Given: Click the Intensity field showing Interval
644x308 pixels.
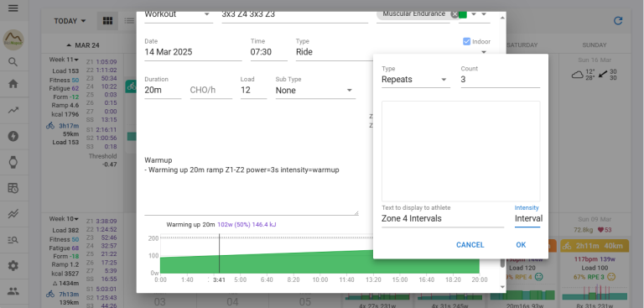Looking at the screenshot, I should (527, 218).
